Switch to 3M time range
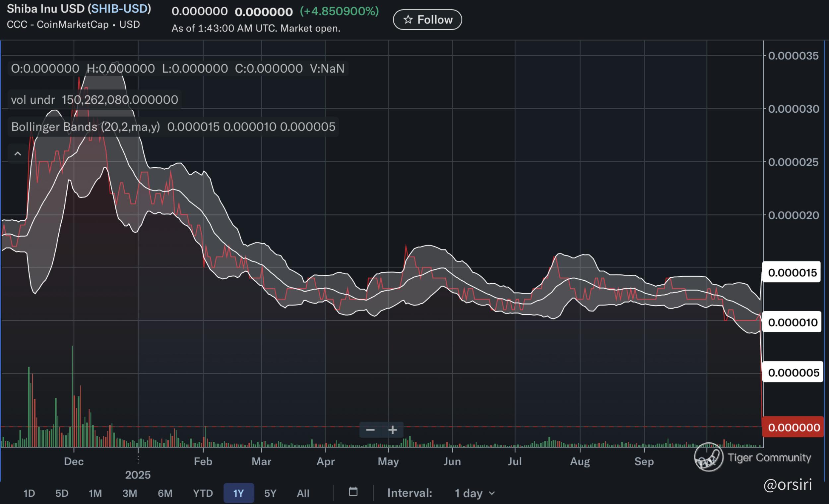Viewport: 829px width, 504px height. (x=130, y=493)
